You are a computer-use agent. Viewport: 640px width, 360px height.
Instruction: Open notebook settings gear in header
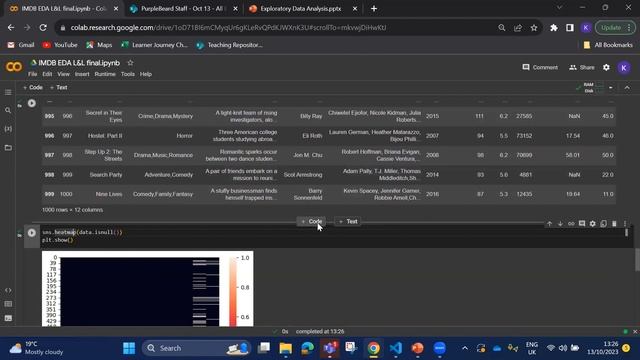pyautogui.click(x=606, y=67)
